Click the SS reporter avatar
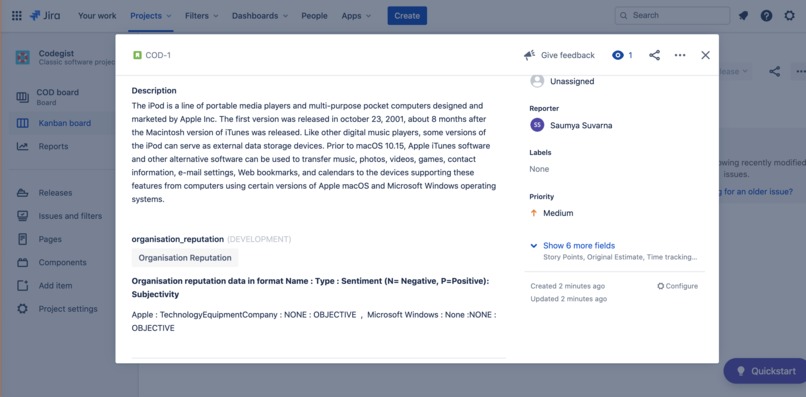Image resolution: width=806 pixels, height=397 pixels. click(x=537, y=125)
